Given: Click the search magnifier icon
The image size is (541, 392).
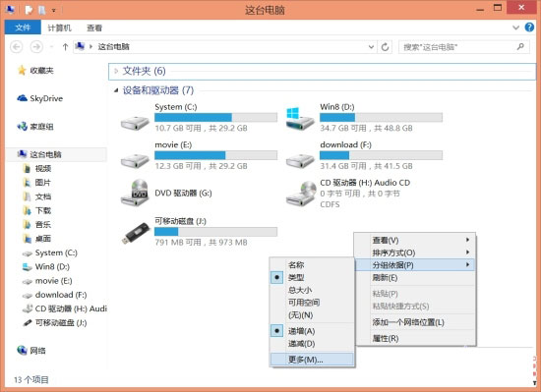Looking at the screenshot, I should pyautogui.click(x=520, y=46).
